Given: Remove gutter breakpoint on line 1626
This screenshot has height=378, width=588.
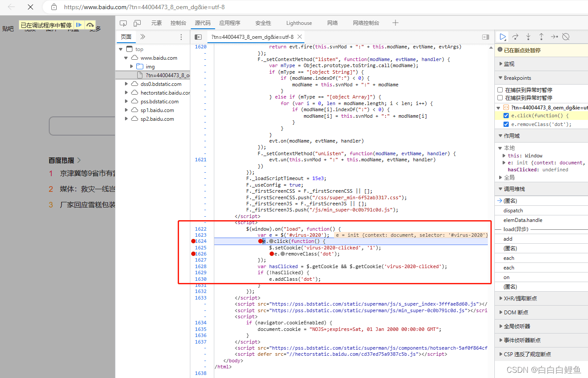Looking at the screenshot, I should (193, 254).
